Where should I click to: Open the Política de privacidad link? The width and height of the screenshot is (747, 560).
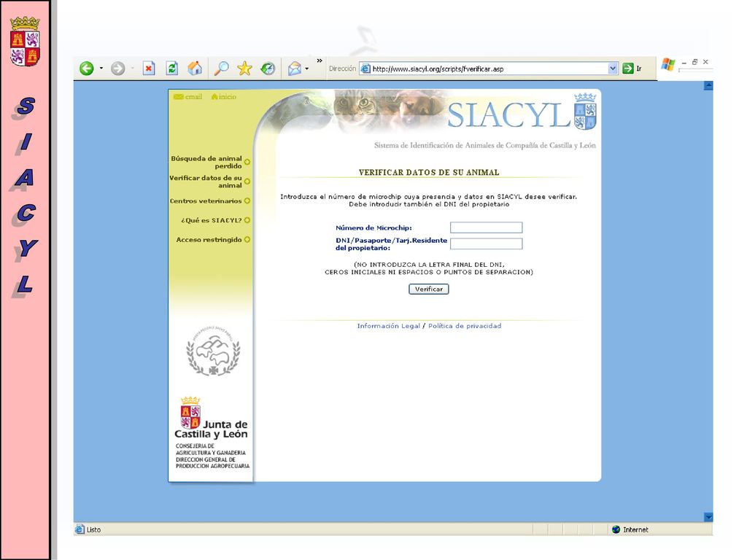(x=465, y=326)
